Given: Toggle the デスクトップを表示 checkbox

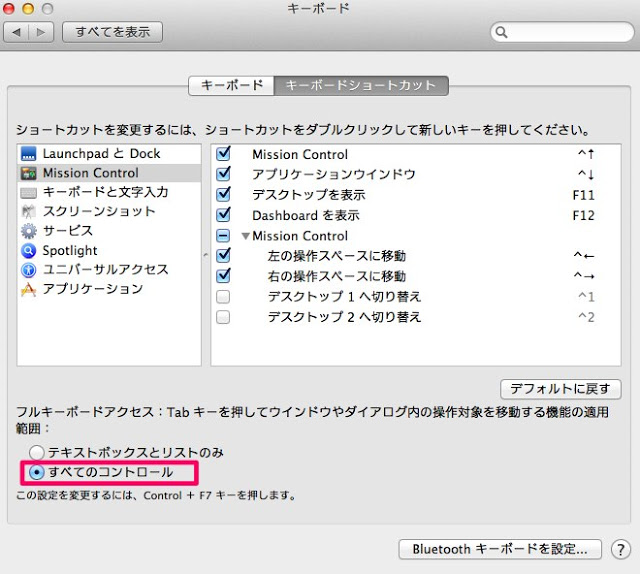Looking at the screenshot, I should (x=223, y=194).
